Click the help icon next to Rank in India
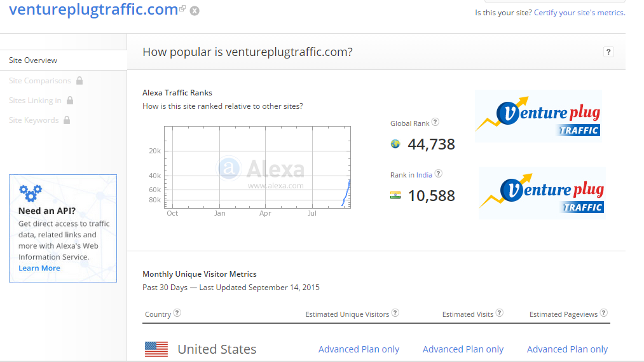This screenshot has height=362, width=644. [x=438, y=174]
